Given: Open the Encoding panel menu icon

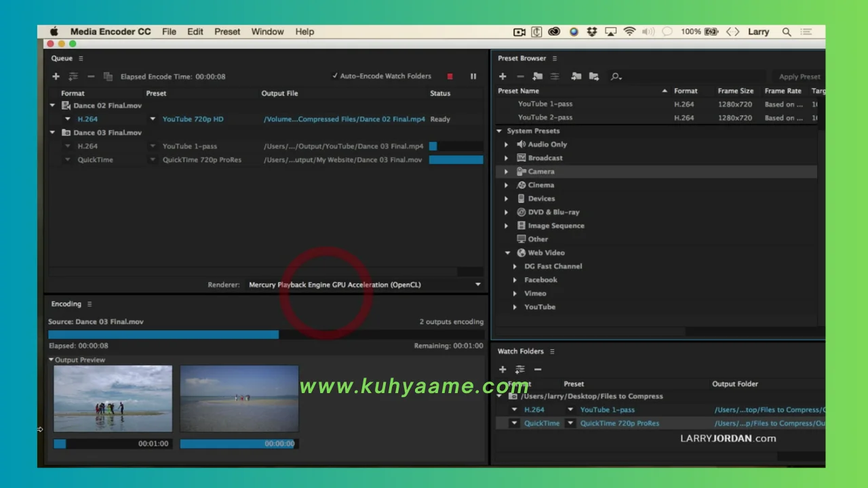Looking at the screenshot, I should tap(90, 304).
